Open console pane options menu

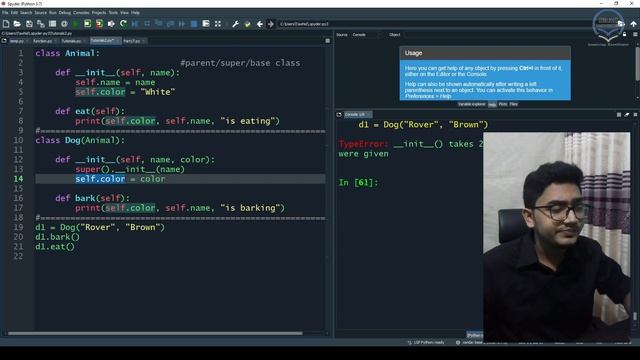pos(635,115)
